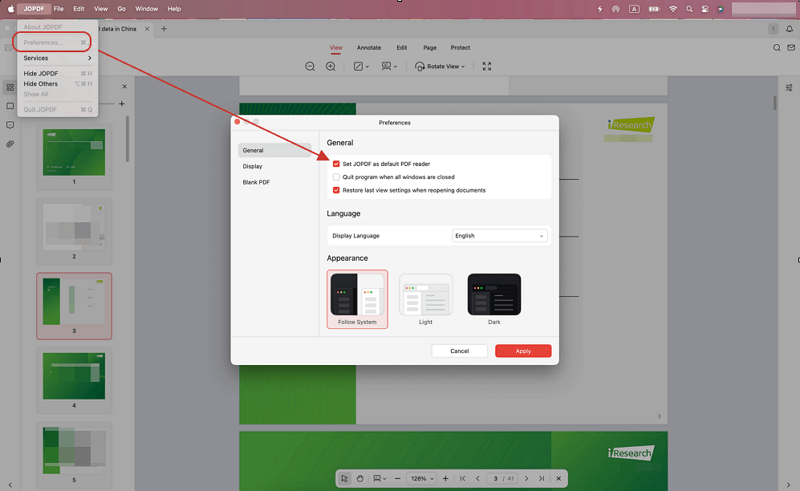
Task: Select Dark appearance
Action: pos(494,299)
